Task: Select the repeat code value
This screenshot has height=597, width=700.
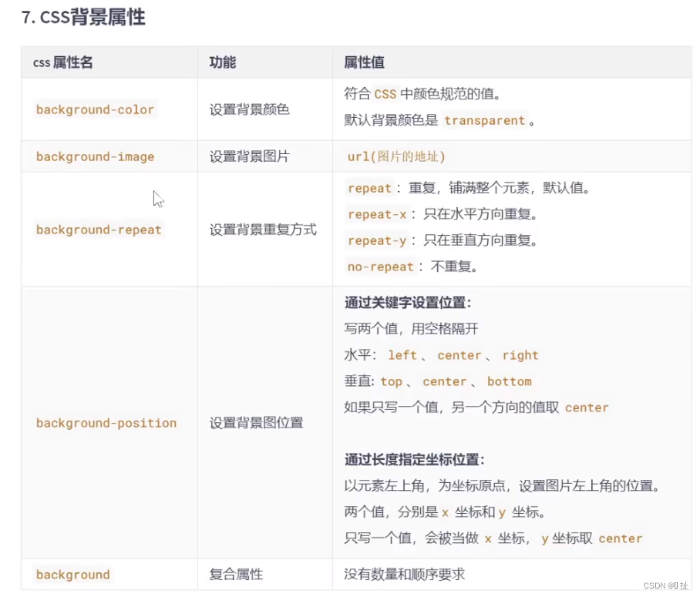Action: point(369,188)
